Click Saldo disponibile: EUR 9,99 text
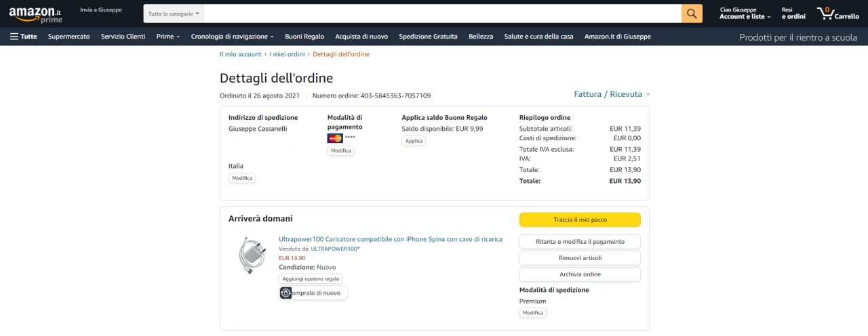 (x=442, y=129)
